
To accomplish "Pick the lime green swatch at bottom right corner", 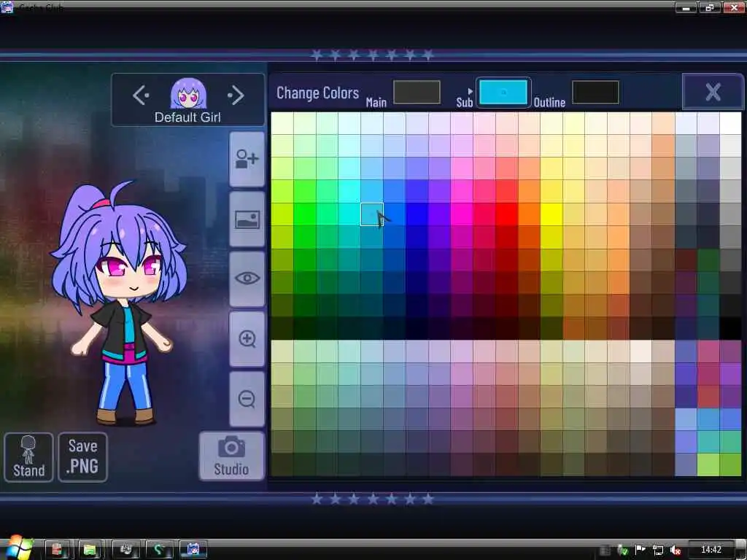I will click(730, 464).
